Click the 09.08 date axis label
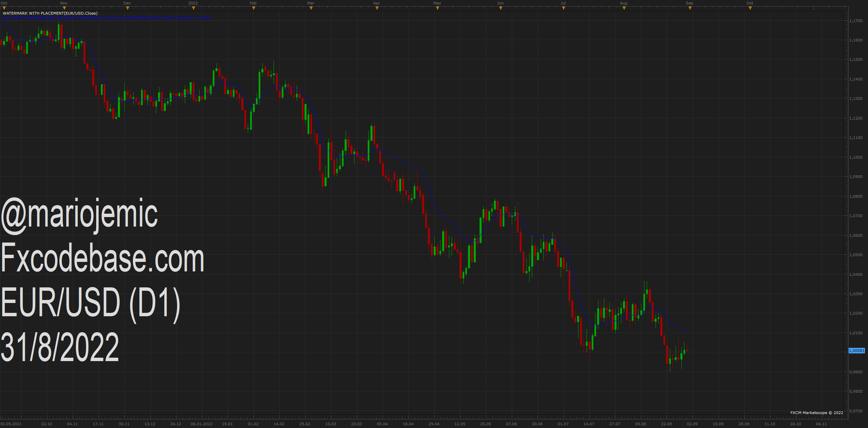The height and width of the screenshot is (428, 868). (x=641, y=424)
